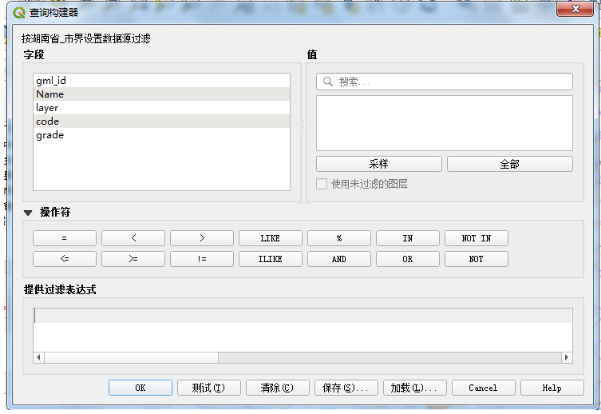Select the grade field
Viewport: 601px width, 414px height.
[161, 135]
